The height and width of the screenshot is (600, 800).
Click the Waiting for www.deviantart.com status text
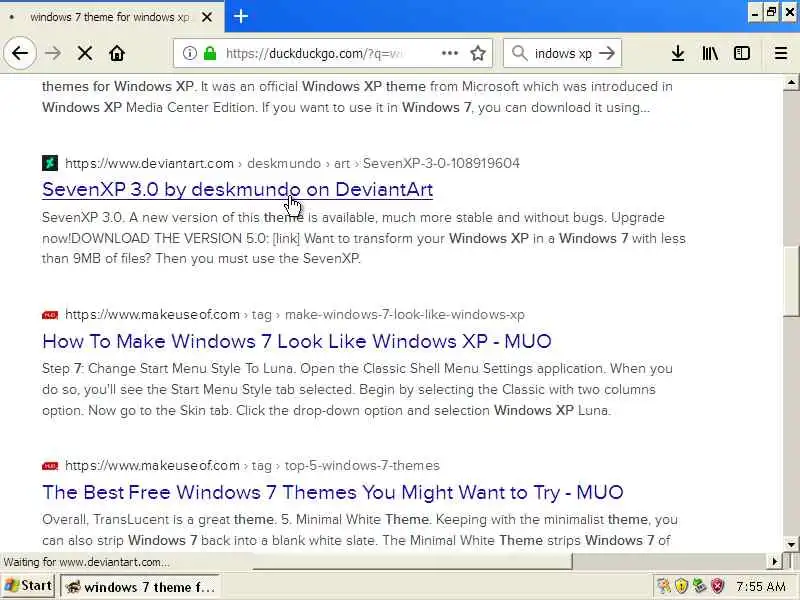coord(87,562)
